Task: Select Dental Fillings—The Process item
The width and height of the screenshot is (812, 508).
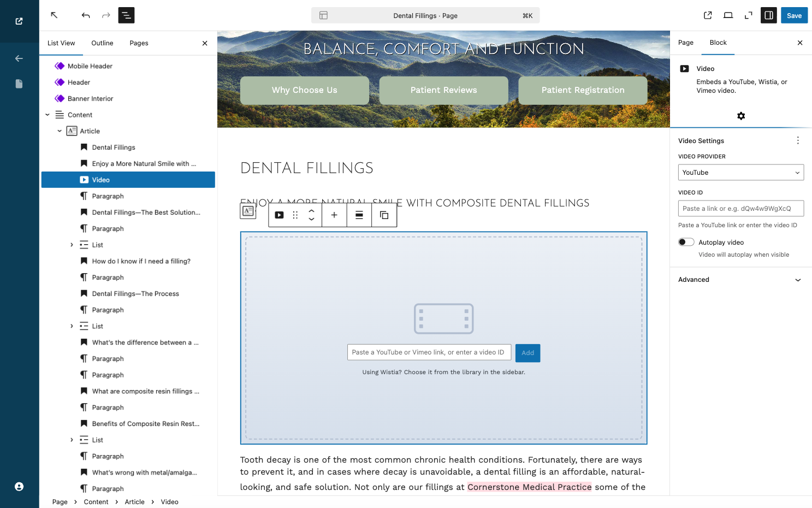Action: 128,294
